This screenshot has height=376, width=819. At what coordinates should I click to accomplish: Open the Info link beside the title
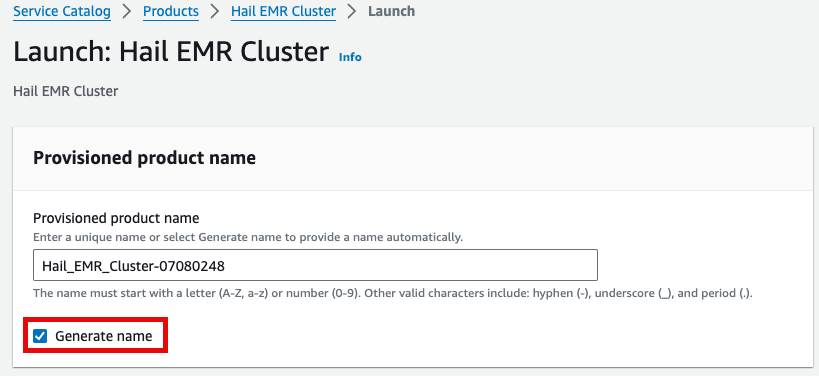click(x=350, y=57)
